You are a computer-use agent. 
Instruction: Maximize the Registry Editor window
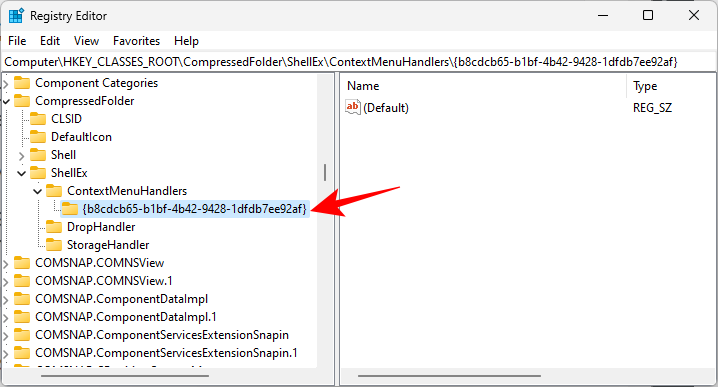(648, 16)
